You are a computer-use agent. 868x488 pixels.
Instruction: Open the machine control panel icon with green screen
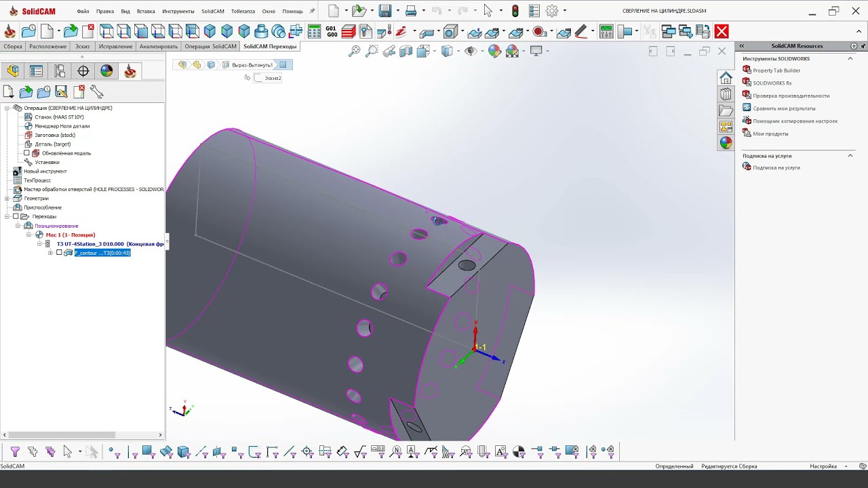(606, 31)
